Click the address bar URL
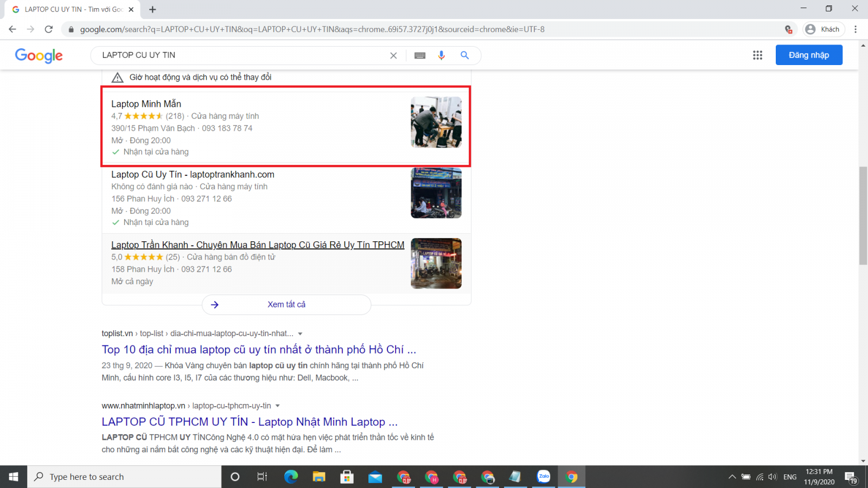This screenshot has height=488, width=868. pyautogui.click(x=312, y=29)
